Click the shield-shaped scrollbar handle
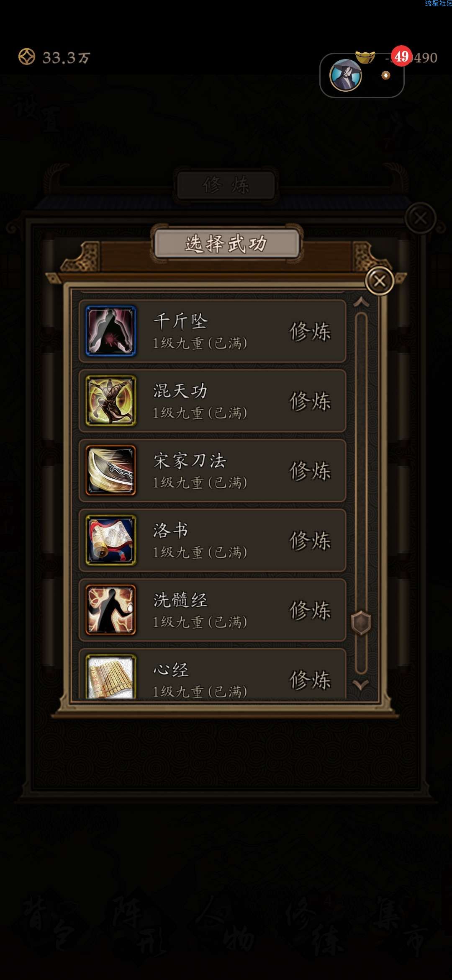 pos(361,623)
